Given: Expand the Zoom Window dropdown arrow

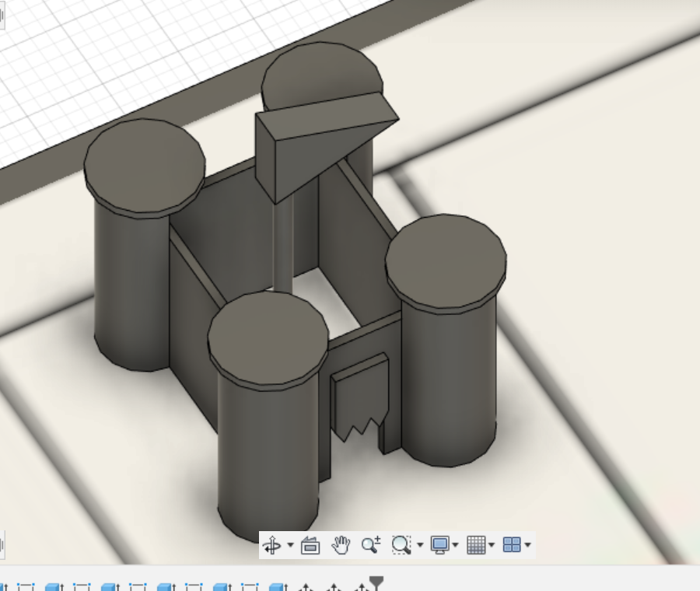Looking at the screenshot, I should pyautogui.click(x=418, y=544).
